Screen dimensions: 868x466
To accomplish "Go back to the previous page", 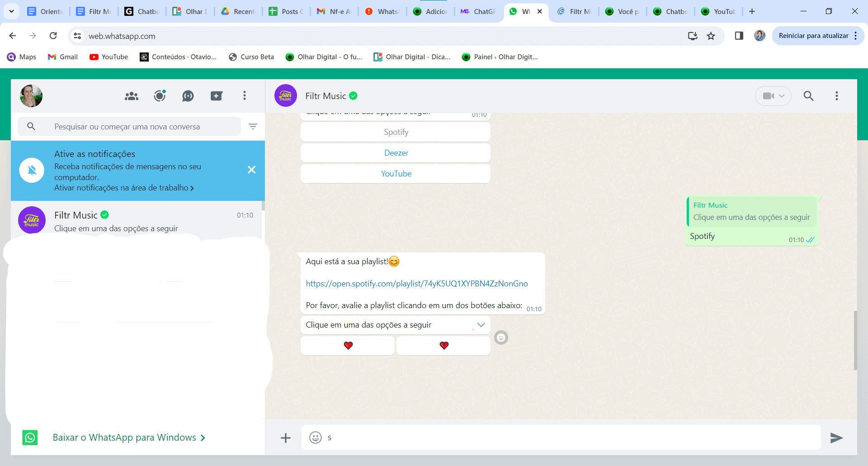I will [x=13, y=36].
